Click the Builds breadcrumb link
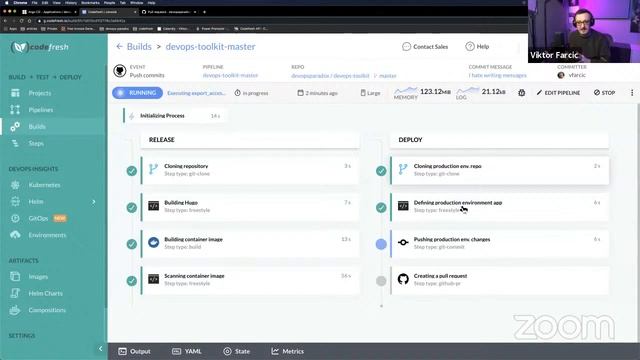The height and width of the screenshot is (360, 640). [139, 47]
